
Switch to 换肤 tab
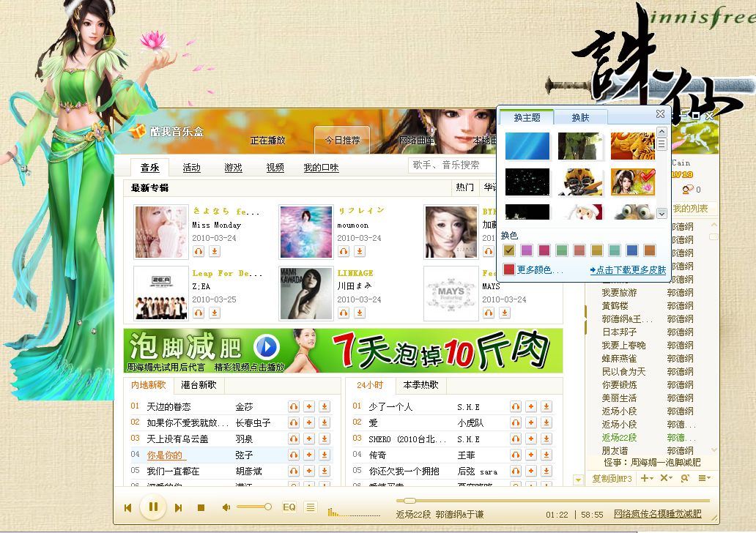tap(580, 118)
